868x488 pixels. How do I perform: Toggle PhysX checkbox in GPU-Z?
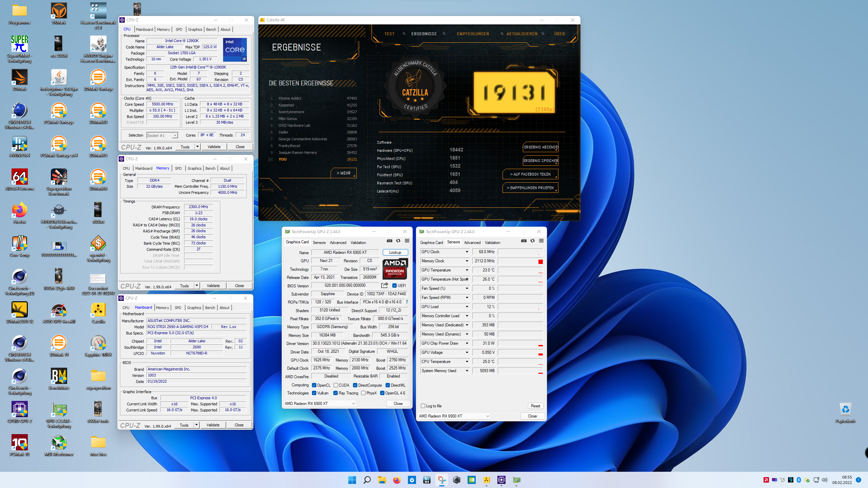coord(363,393)
